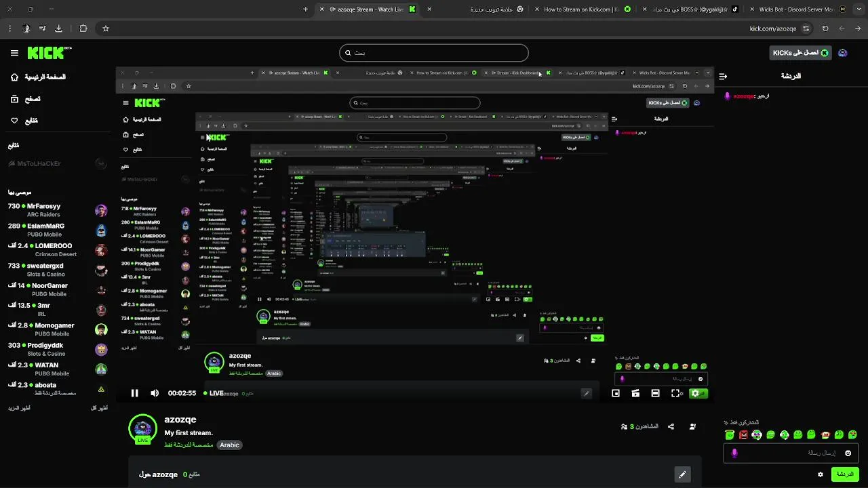Mute the stream player volume
Screen dimensions: 868x488
(x=155, y=393)
